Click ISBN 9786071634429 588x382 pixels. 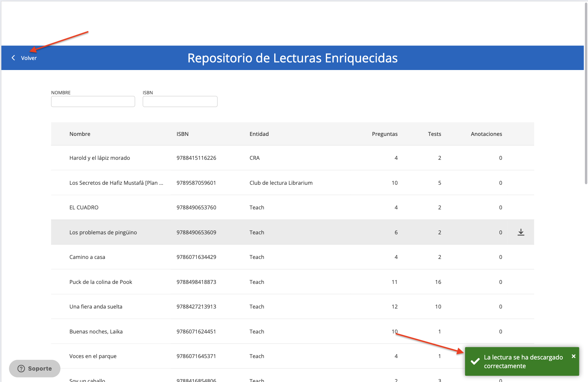point(196,257)
